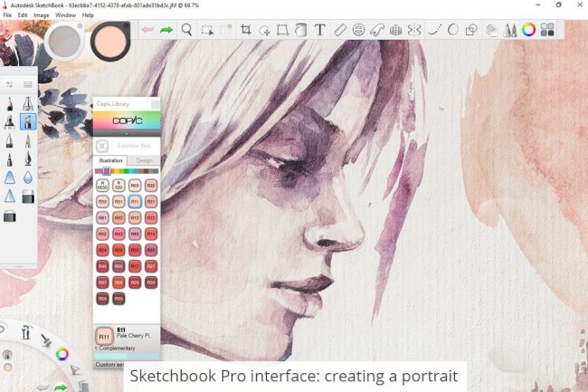
Task: Open the lagoon color wheel
Action: point(62,354)
